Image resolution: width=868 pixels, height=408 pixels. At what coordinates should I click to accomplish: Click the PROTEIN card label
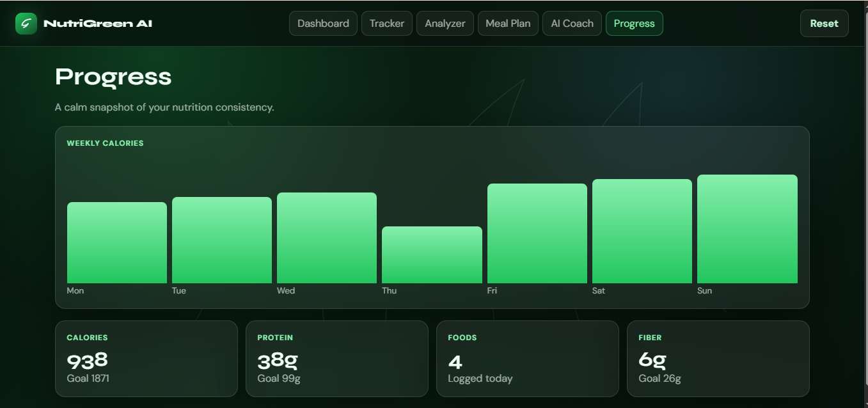[x=275, y=338]
